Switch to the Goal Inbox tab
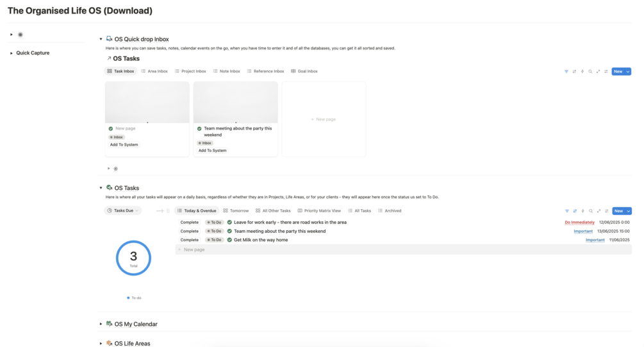The width and height of the screenshot is (644, 347). [304, 71]
